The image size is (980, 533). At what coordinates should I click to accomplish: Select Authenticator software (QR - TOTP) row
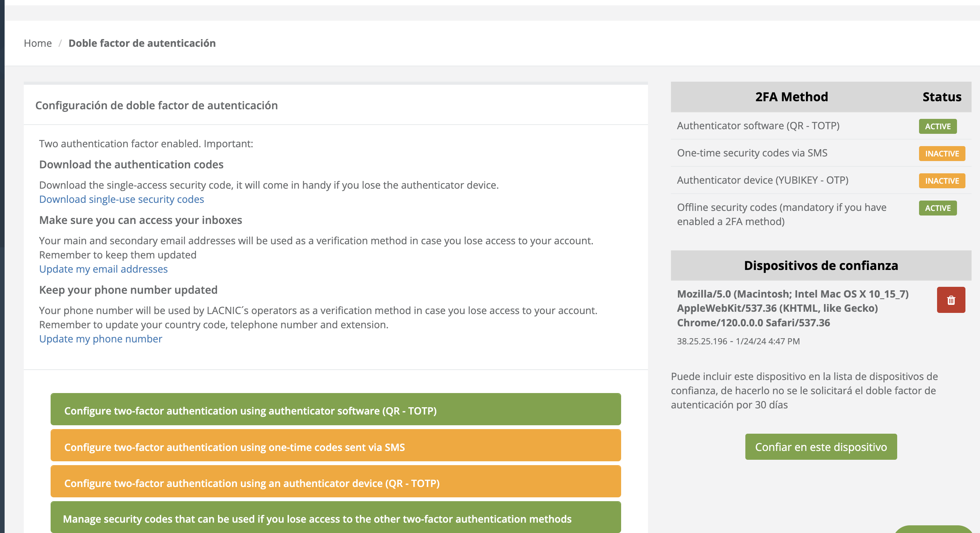pyautogui.click(x=758, y=126)
